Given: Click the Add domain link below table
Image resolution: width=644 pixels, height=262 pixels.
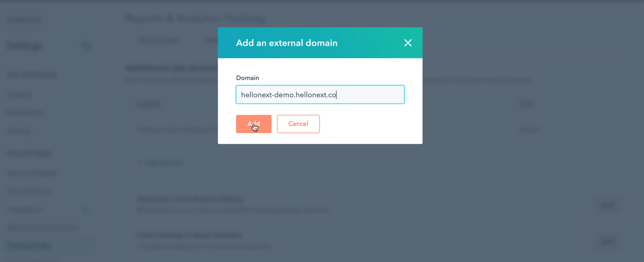Looking at the screenshot, I should coord(160,163).
